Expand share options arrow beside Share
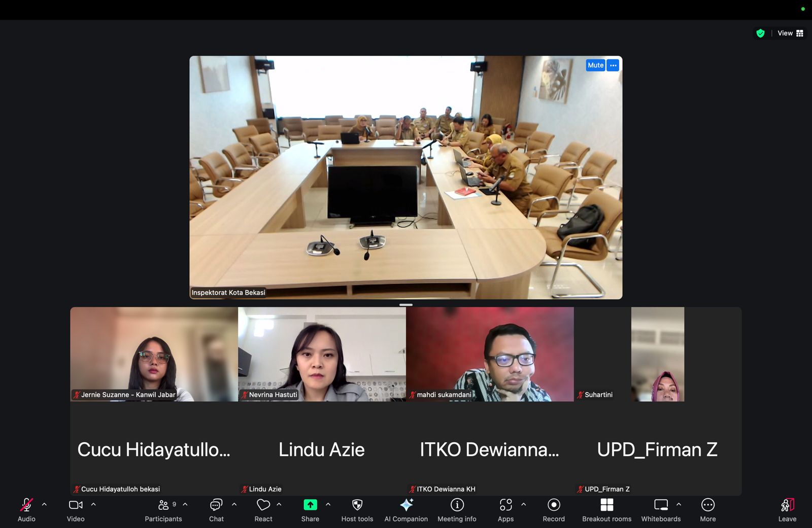 328,504
